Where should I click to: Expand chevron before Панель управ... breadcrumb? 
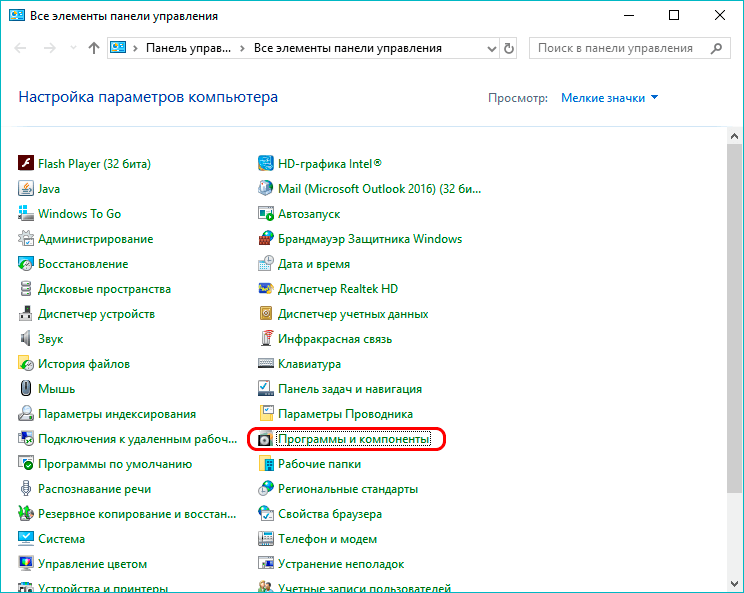click(x=135, y=48)
